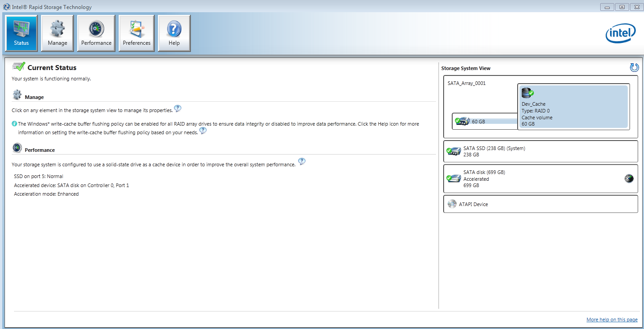
Task: Open the Help tab
Action: click(174, 33)
